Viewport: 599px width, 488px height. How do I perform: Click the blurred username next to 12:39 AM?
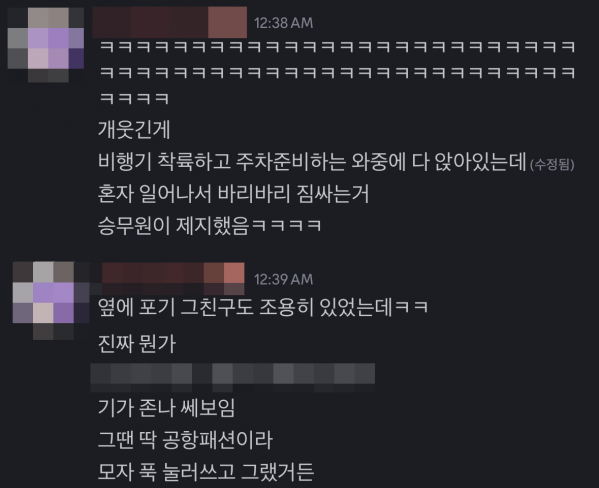pyautogui.click(x=173, y=279)
